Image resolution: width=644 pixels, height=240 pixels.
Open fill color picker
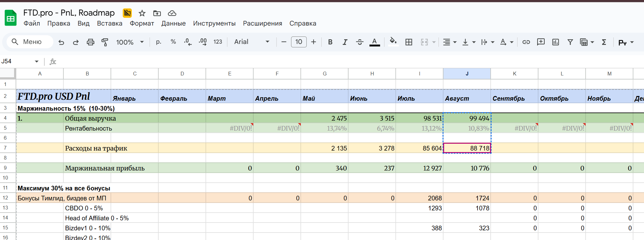[x=393, y=42]
